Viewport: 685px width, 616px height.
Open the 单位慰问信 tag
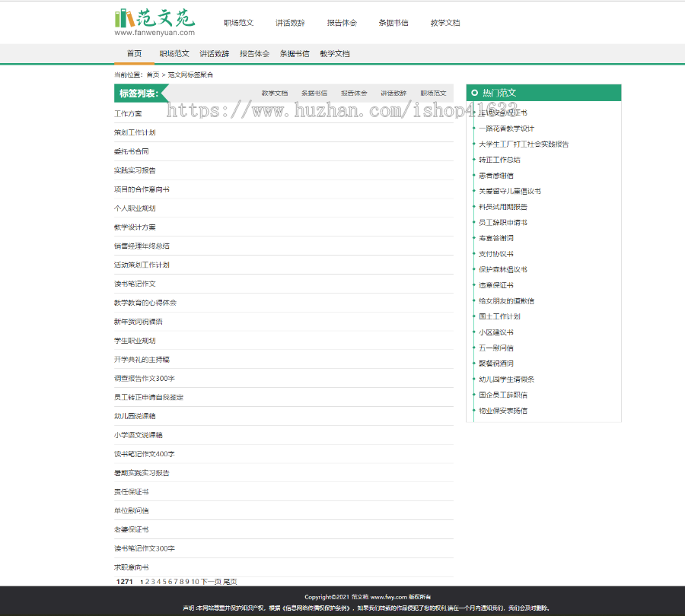[x=132, y=510]
